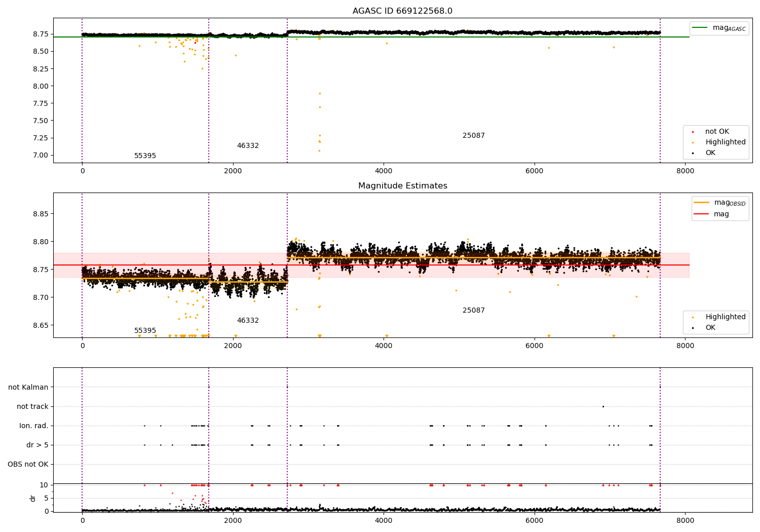
Task: Click the 8.65 y-tick in Magnitude Estimates plot
Action: pyautogui.click(x=41, y=326)
